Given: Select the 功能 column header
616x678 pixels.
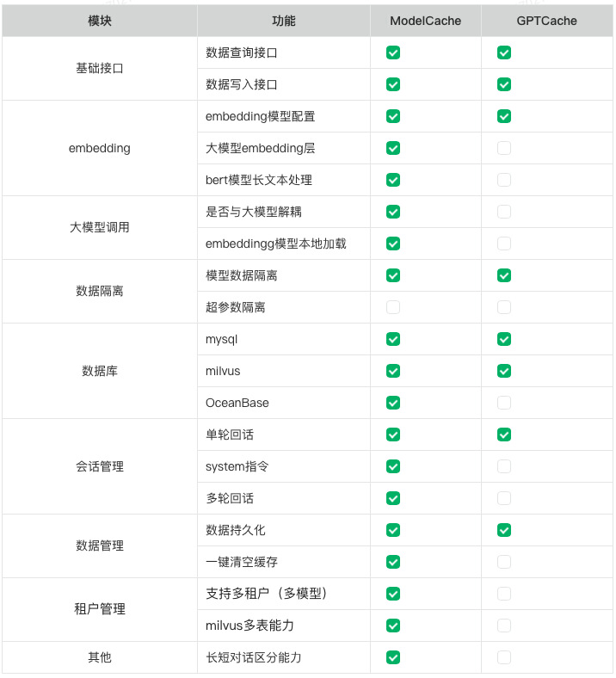Looking at the screenshot, I should pyautogui.click(x=283, y=21).
